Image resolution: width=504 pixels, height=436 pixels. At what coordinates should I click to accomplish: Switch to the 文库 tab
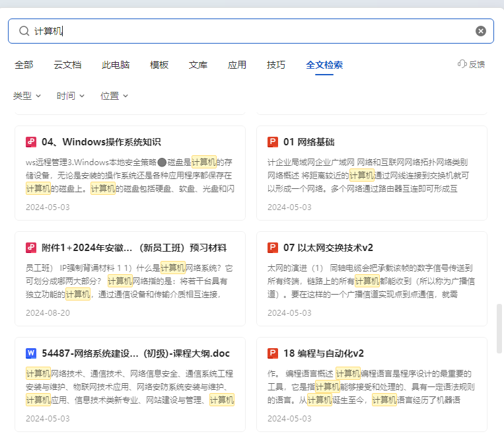click(x=198, y=65)
